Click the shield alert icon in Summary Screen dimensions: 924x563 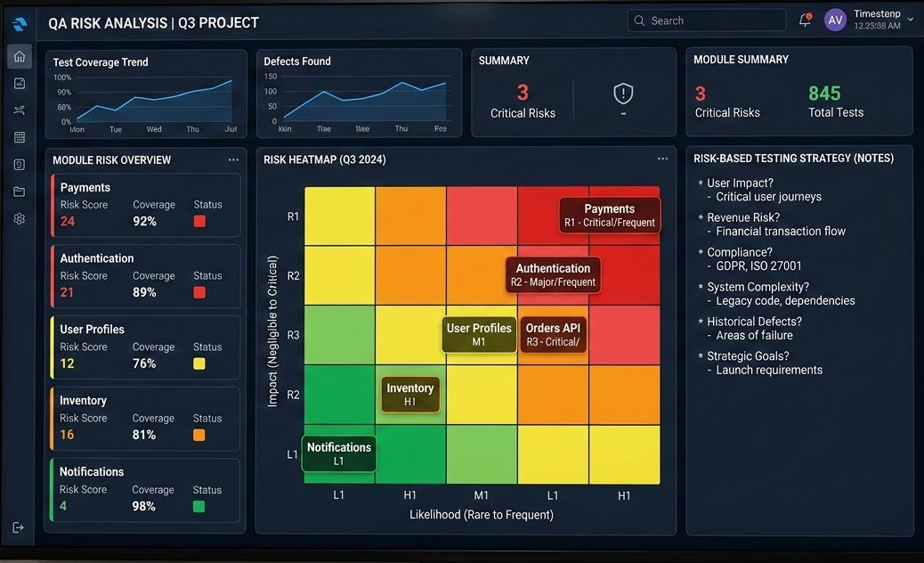[623, 94]
